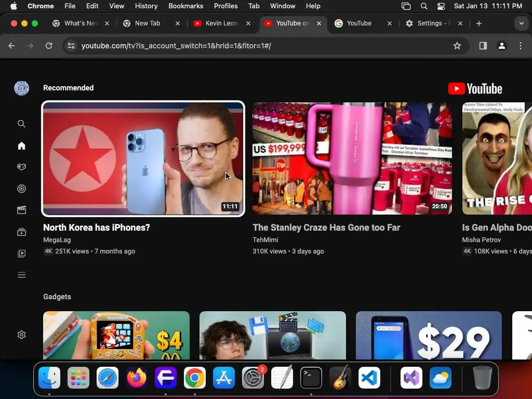
Task: Click the MegaLag channel name
Action: coord(57,240)
